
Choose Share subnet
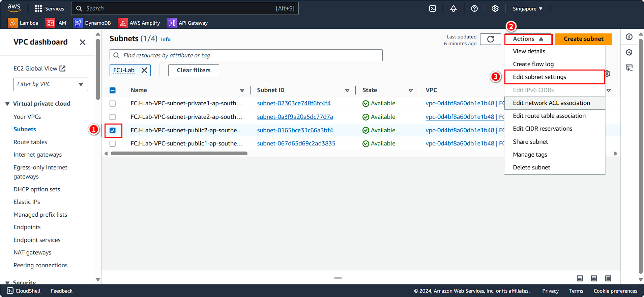(555, 142)
